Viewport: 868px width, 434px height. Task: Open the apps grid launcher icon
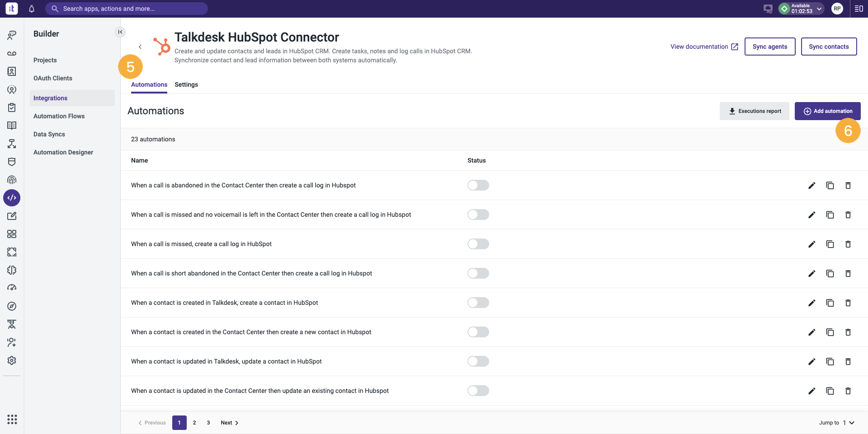click(x=12, y=419)
